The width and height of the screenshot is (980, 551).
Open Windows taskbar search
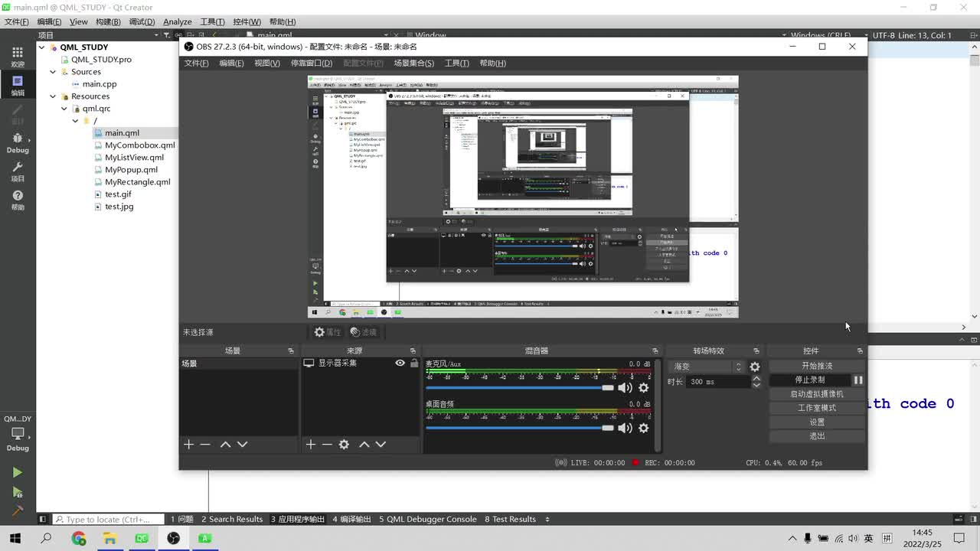tap(47, 538)
